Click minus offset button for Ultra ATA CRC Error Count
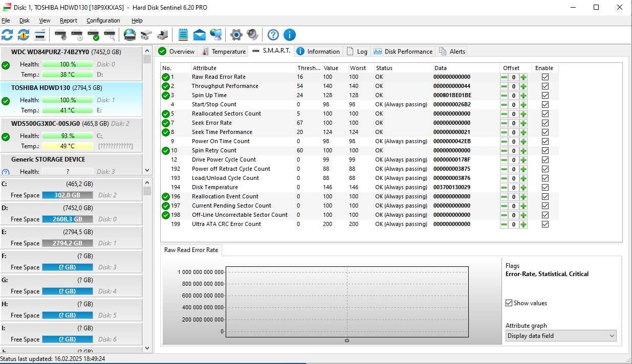Image resolution: width=632 pixels, height=364 pixels. [504, 224]
